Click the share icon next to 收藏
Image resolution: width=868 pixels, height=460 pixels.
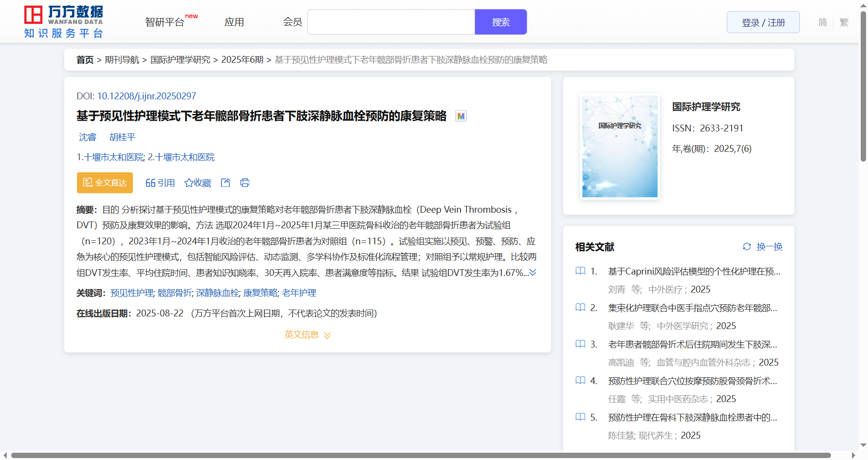[225, 183]
